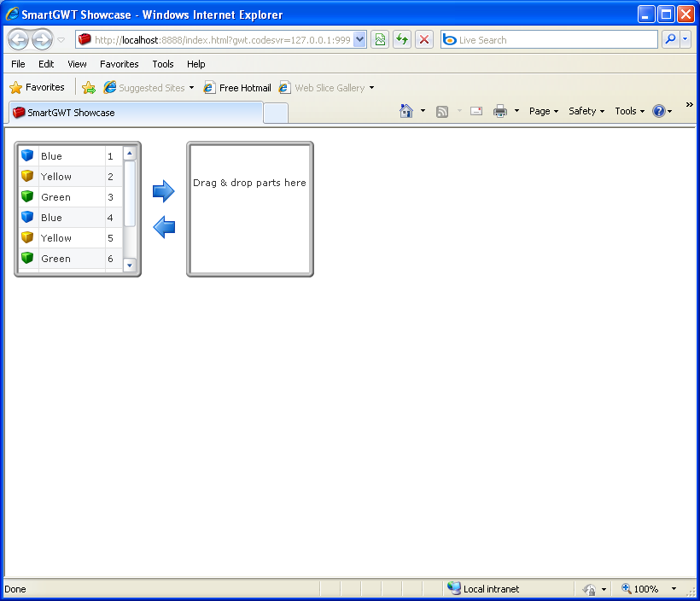The image size is (700, 601).
Task: Open the Help question mark icon
Action: point(659,111)
